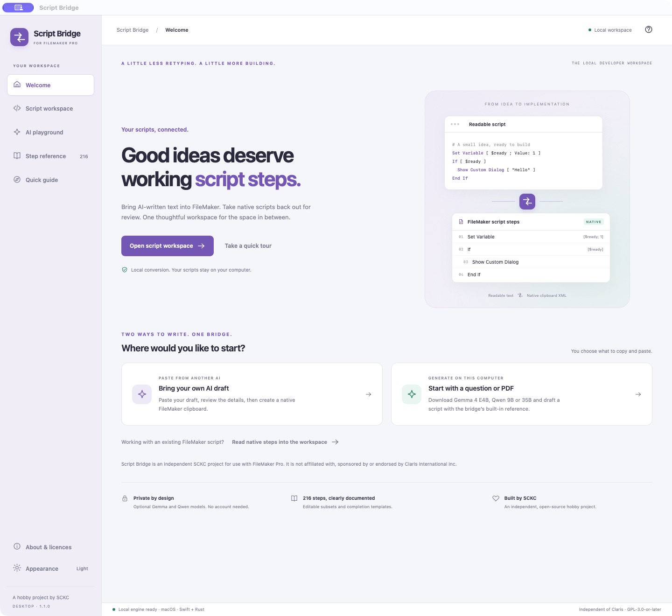The width and height of the screenshot is (672, 616).
Task: Click Script Bridge breadcrumb link
Action: [x=133, y=30]
